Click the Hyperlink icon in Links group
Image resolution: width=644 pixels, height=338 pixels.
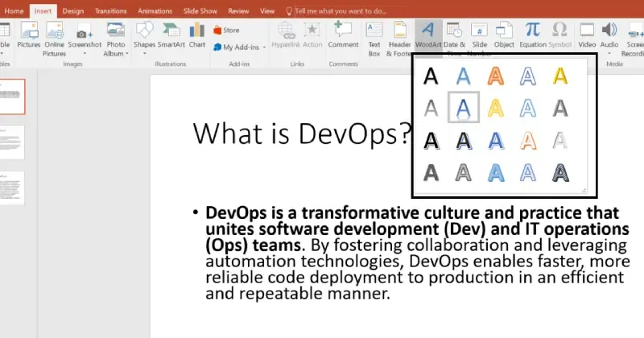pos(286,31)
